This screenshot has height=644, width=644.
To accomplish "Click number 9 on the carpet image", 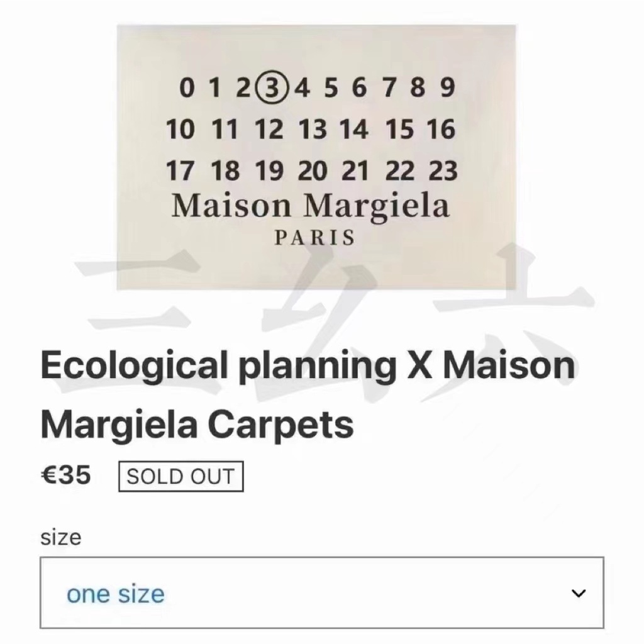I will click(x=448, y=87).
